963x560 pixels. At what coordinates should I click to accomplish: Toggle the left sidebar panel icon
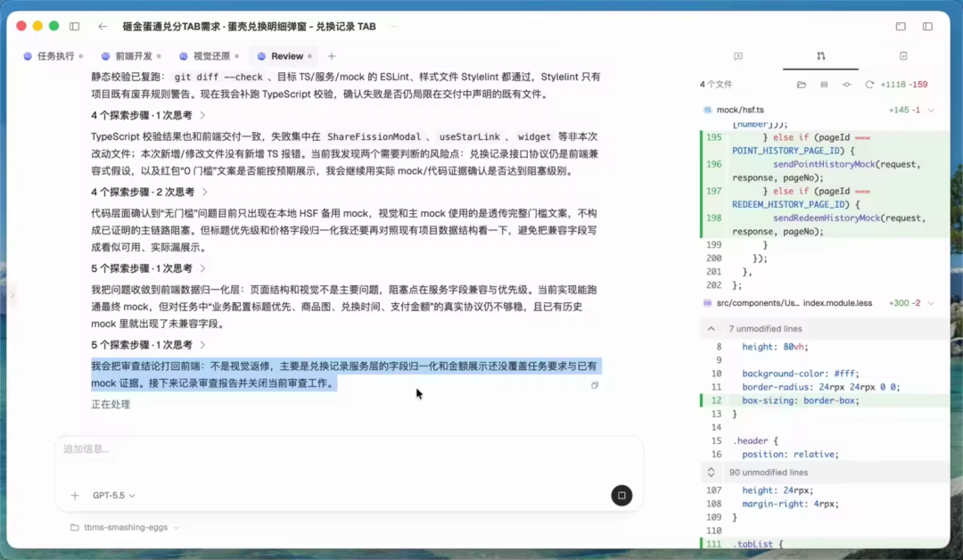[x=74, y=27]
